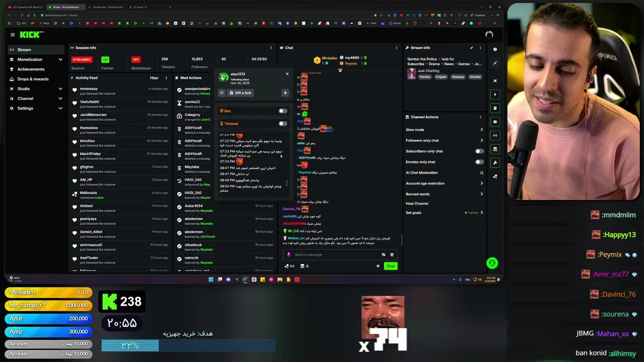Open the profile avatar at top right
Image resolution: width=644 pixels, height=362 pixels.
[x=489, y=35]
